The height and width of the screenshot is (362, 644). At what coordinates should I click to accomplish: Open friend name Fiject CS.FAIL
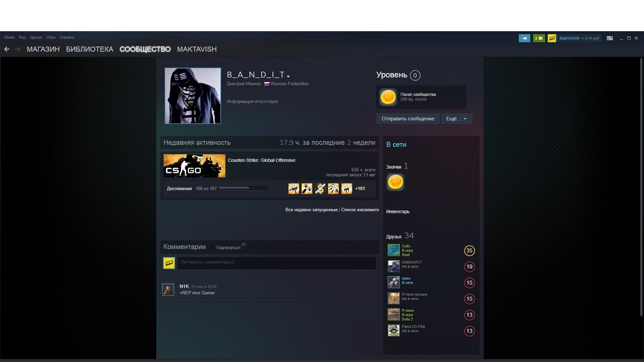point(414,327)
